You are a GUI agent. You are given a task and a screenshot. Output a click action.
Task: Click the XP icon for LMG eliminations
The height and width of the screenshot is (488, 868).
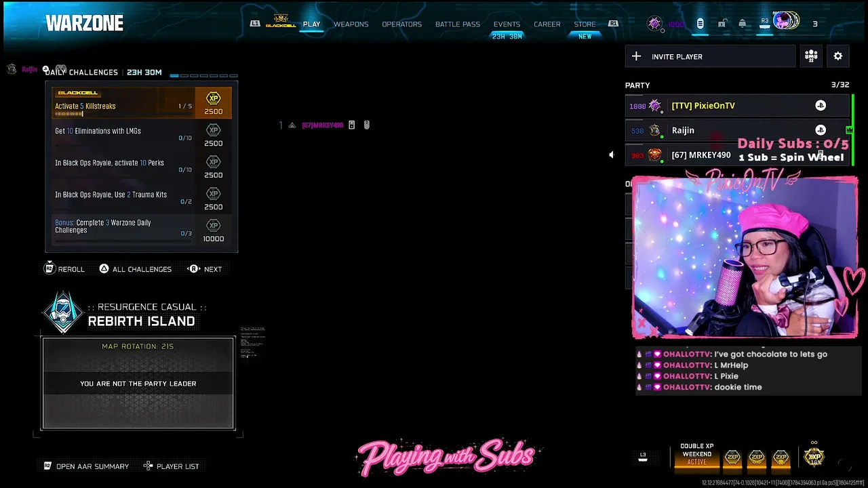[214, 130]
